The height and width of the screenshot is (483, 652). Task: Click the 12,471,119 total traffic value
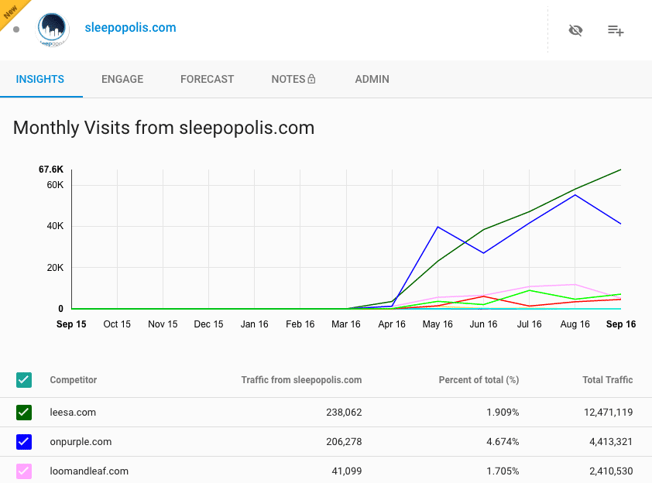tap(608, 412)
